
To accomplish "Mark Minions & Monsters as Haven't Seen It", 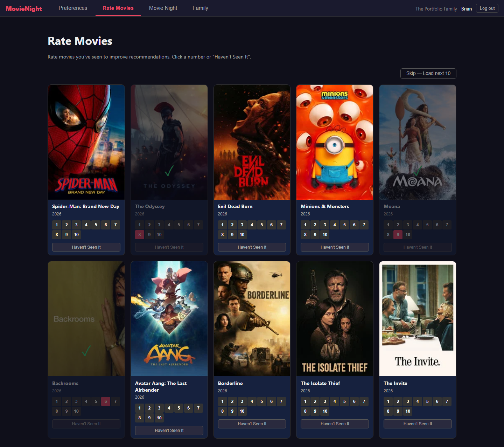I will coord(335,247).
